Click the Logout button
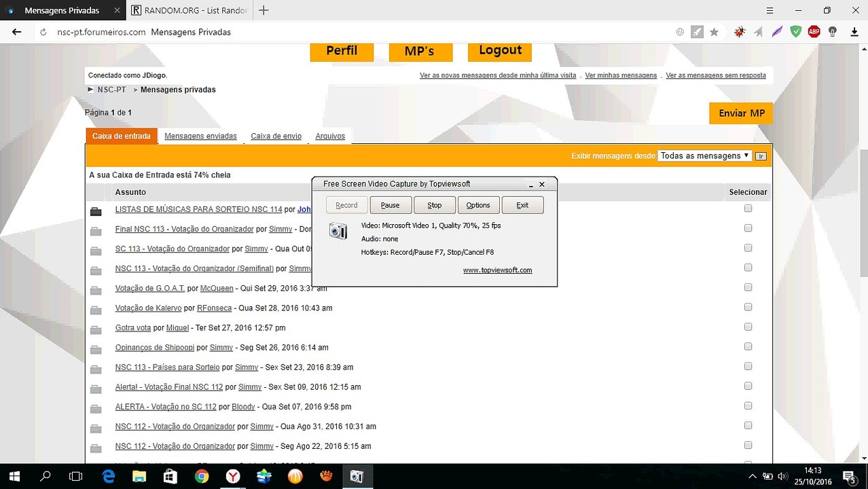The width and height of the screenshot is (868, 489). (x=500, y=51)
